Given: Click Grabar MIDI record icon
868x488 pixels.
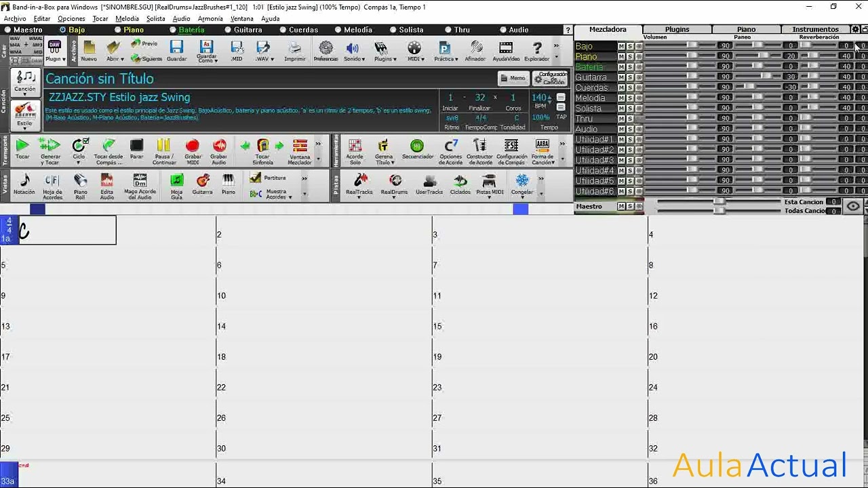Looking at the screenshot, I should pos(193,150).
